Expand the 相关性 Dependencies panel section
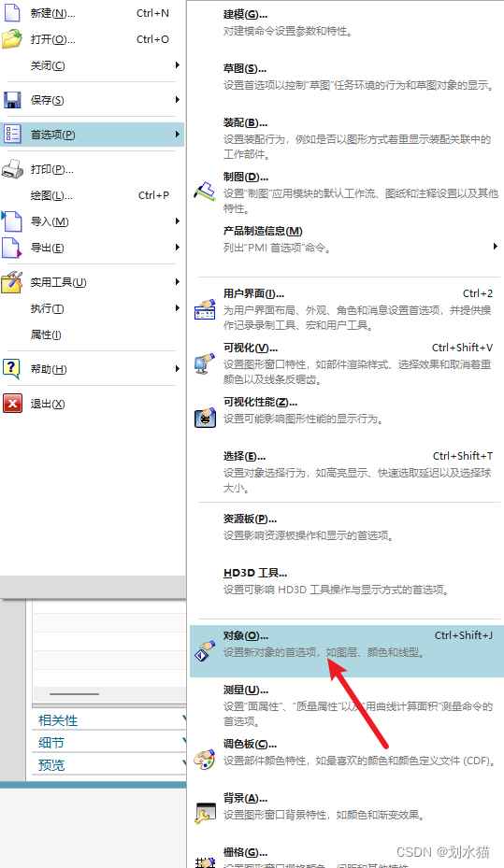This screenshot has height=868, width=504. [108, 719]
